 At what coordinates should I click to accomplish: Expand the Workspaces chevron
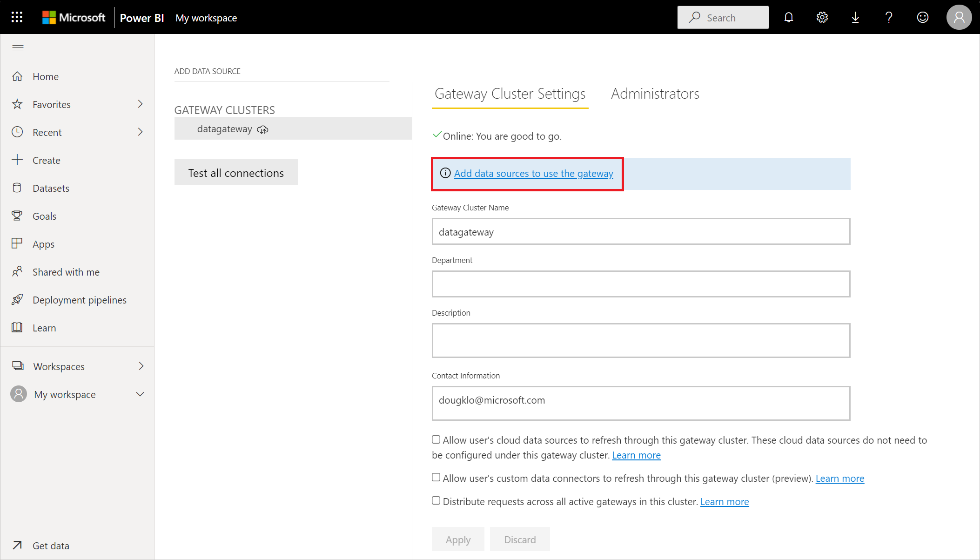click(x=141, y=366)
